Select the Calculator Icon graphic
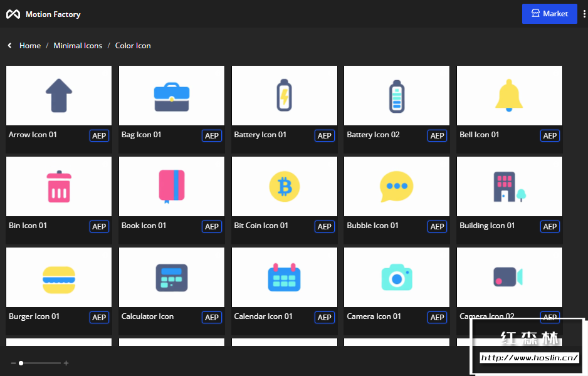Screen dimensions: 588x376 [x=172, y=278]
